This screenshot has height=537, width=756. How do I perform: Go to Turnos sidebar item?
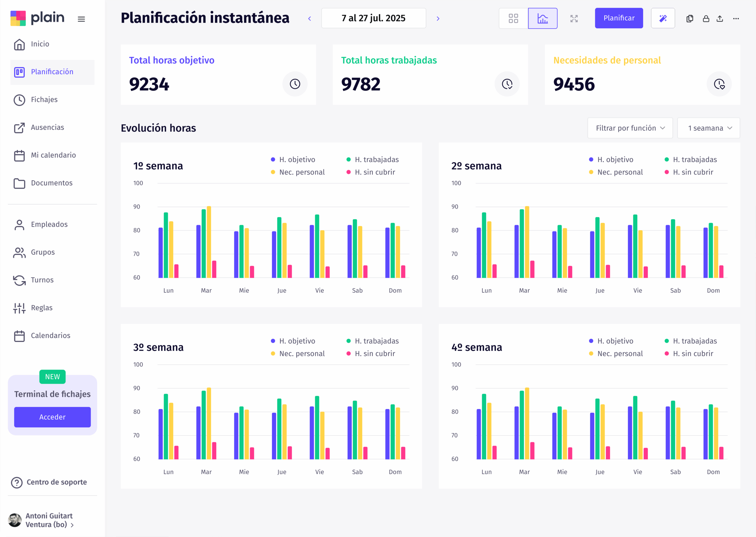coord(42,280)
